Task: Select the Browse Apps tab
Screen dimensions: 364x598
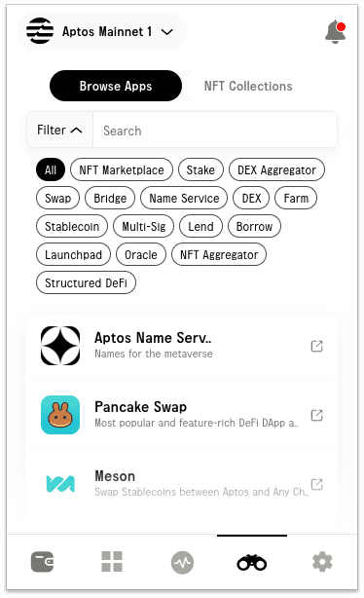Action: (116, 86)
